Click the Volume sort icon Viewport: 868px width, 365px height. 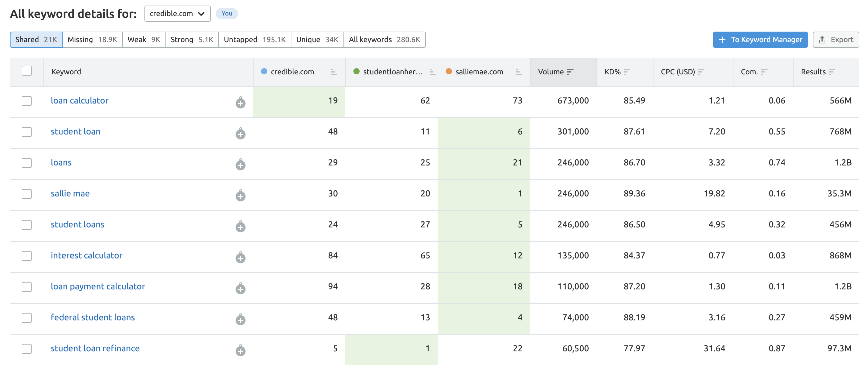click(570, 72)
